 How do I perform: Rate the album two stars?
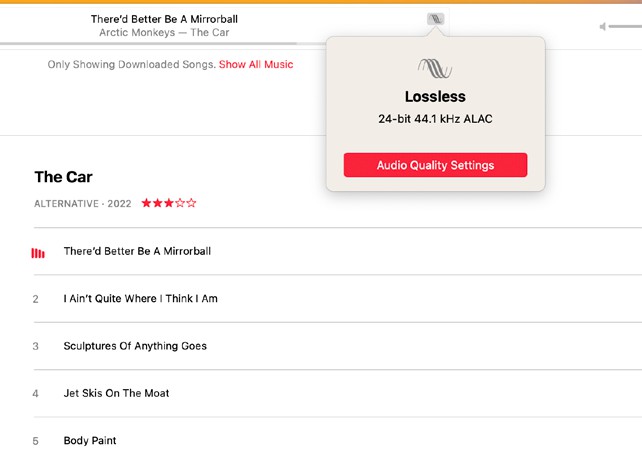pos(158,203)
